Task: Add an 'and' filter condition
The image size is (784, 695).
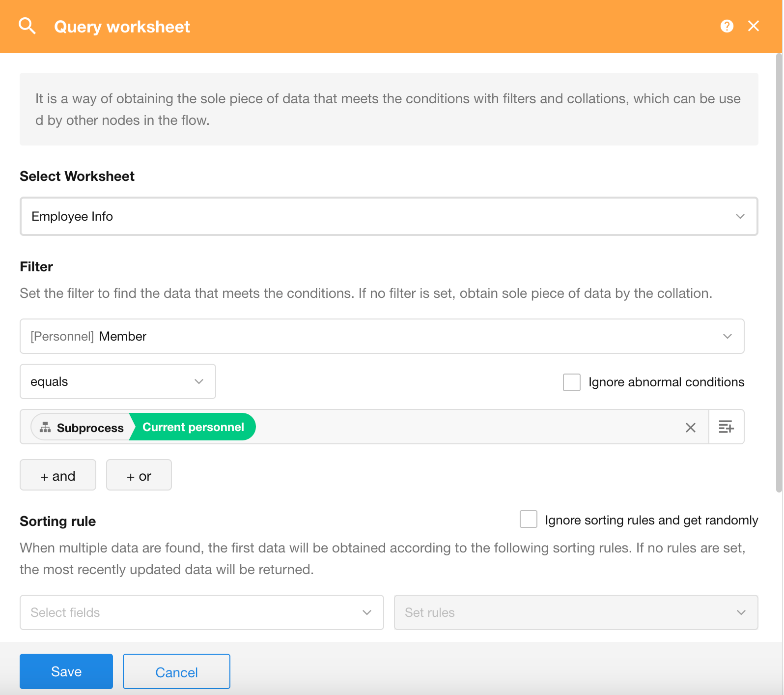Action: [x=58, y=475]
